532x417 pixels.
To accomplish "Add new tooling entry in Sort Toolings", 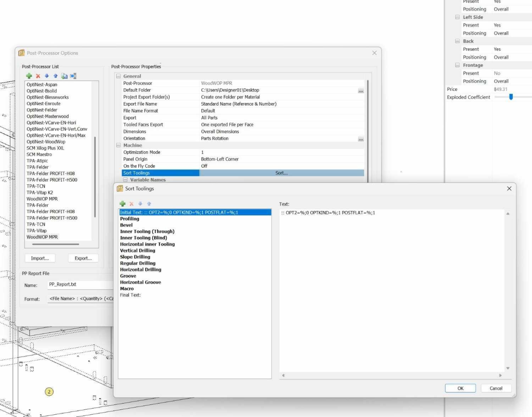I will pos(122,204).
